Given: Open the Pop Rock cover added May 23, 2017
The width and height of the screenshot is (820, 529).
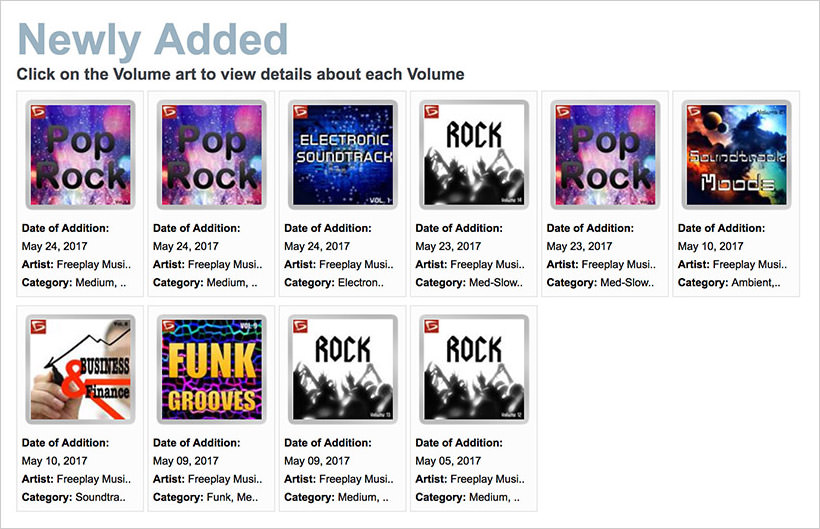Looking at the screenshot, I should coord(605,155).
